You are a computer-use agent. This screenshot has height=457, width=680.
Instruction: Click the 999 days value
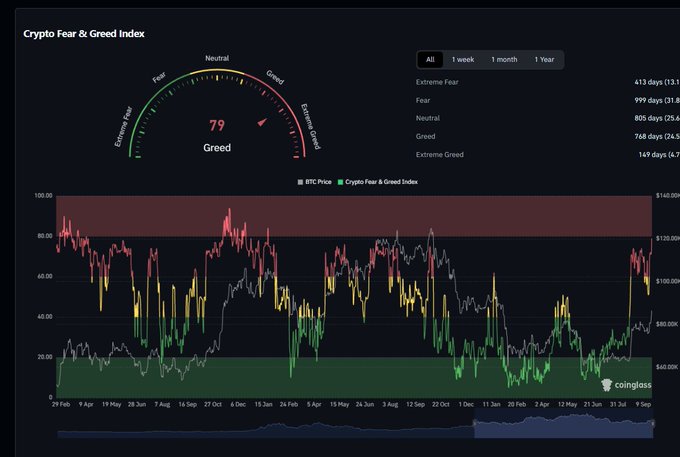(x=657, y=100)
